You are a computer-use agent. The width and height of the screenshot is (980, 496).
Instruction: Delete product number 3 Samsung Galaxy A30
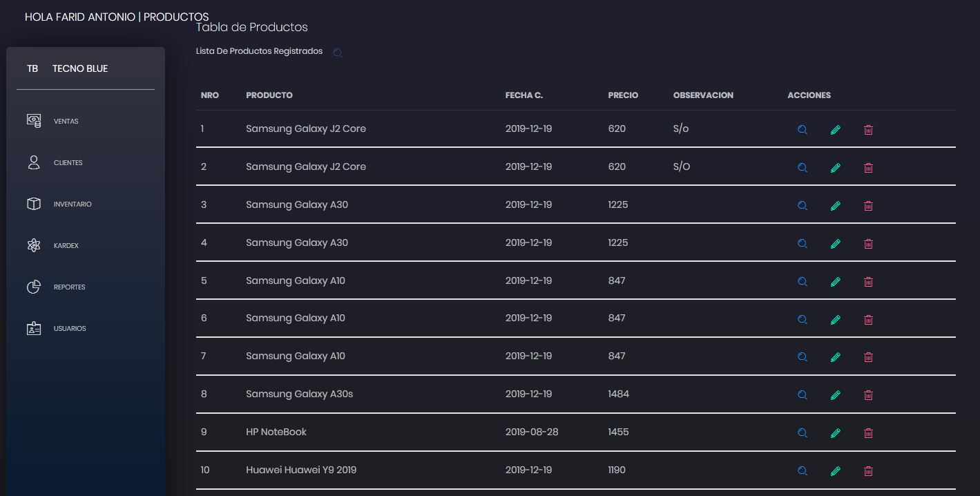pyautogui.click(x=869, y=206)
